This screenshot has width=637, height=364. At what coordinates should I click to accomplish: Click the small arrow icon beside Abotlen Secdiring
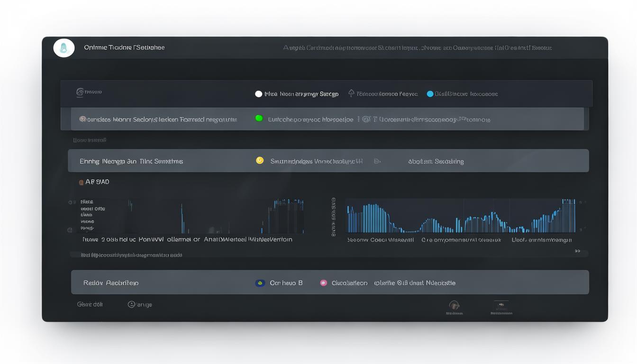(377, 161)
